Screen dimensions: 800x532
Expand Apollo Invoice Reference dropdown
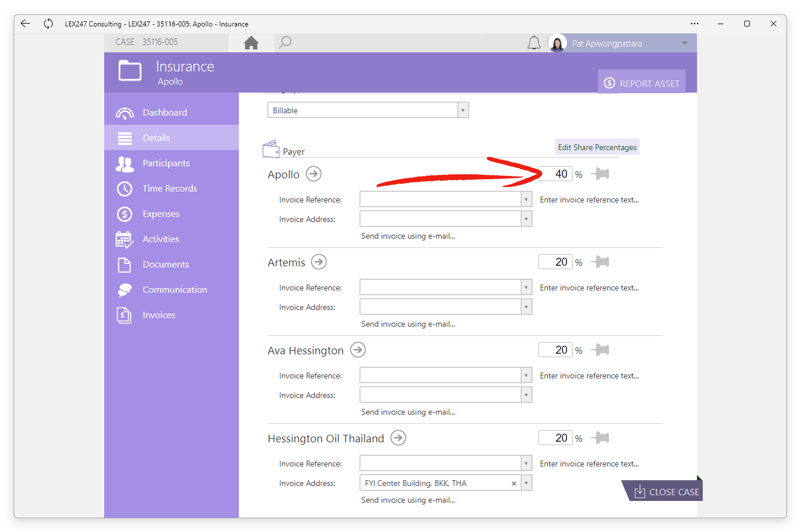pos(526,200)
